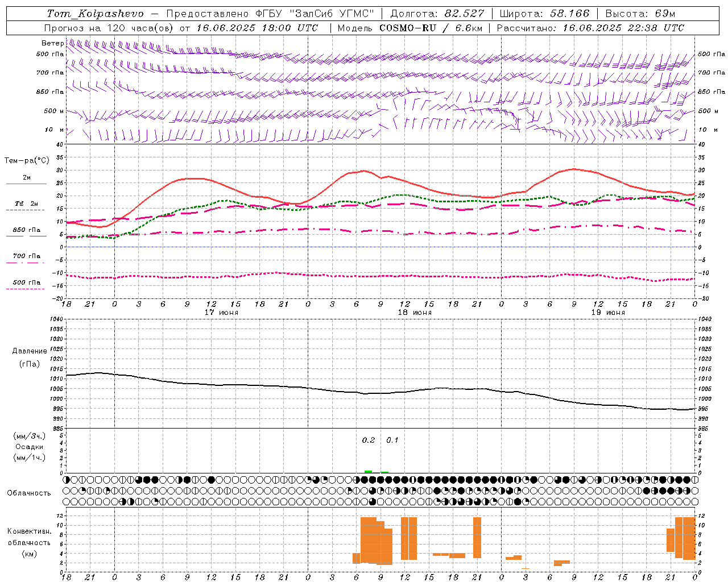Screen dimensions: 728x582
Task: Click the red 2м temperature legend line
Action: (26, 184)
